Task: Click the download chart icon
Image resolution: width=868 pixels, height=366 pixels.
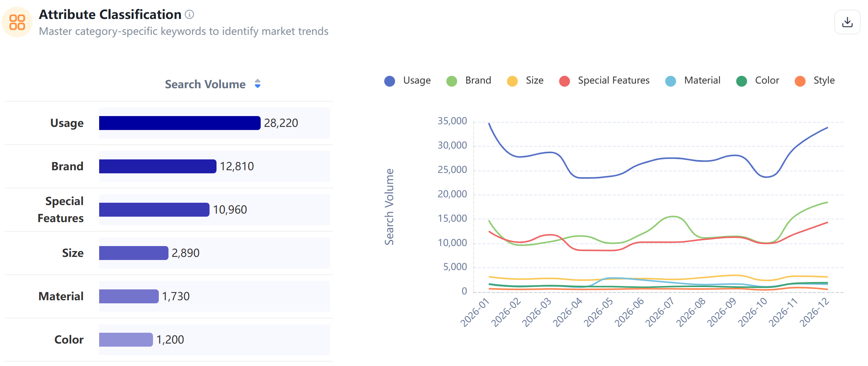Action: click(847, 22)
